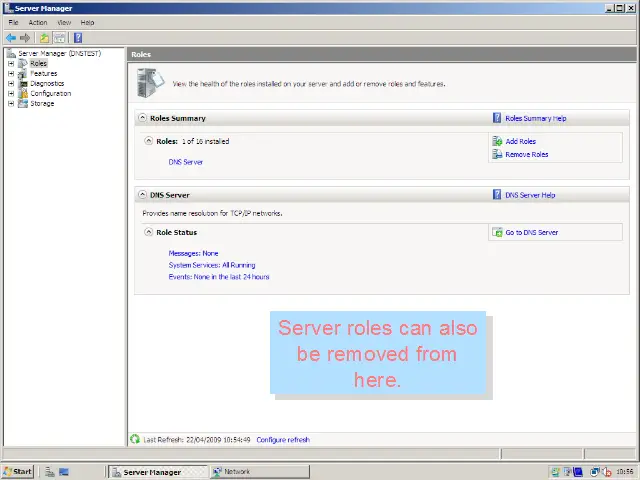Click the Add Roles icon
The height and width of the screenshot is (480, 640).
(497, 141)
